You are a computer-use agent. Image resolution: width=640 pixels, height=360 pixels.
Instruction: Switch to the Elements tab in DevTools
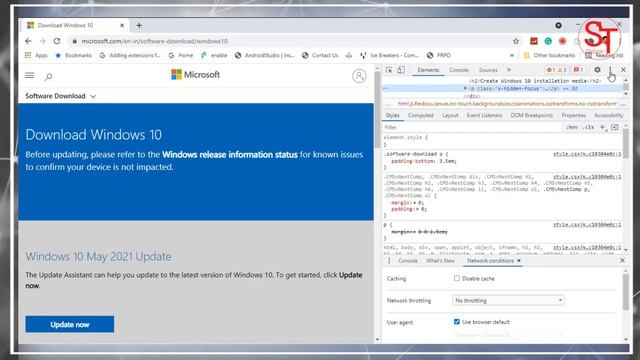[x=428, y=70]
